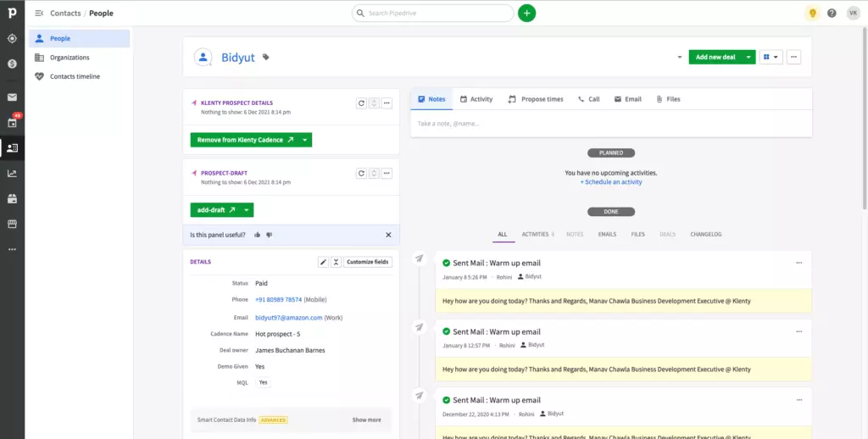Image resolution: width=868 pixels, height=439 pixels.
Task: Open Deals dollar icon in sidebar
Action: coord(12,64)
